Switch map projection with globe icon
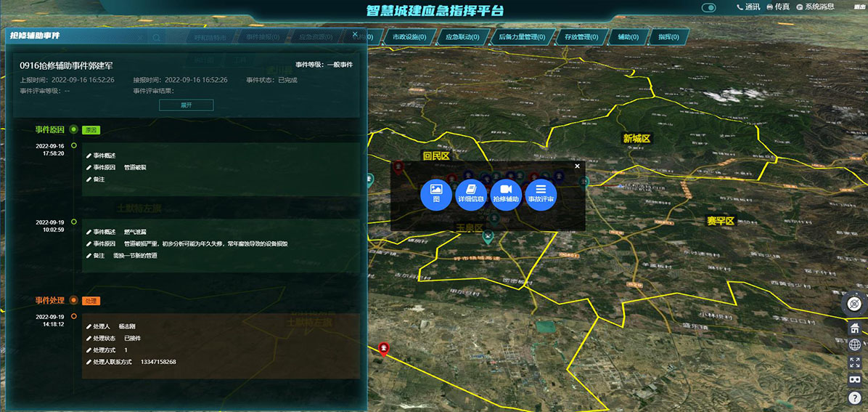The image size is (868, 412). (855, 345)
